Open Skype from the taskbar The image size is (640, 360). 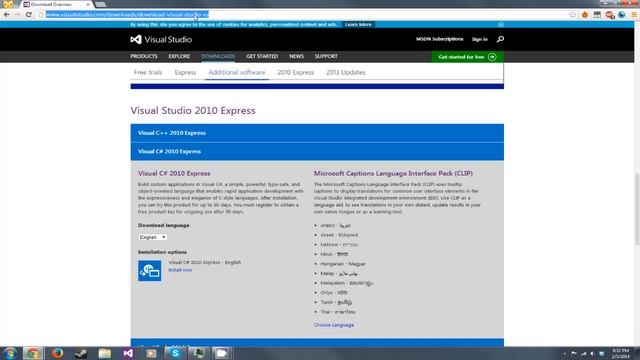175,353
